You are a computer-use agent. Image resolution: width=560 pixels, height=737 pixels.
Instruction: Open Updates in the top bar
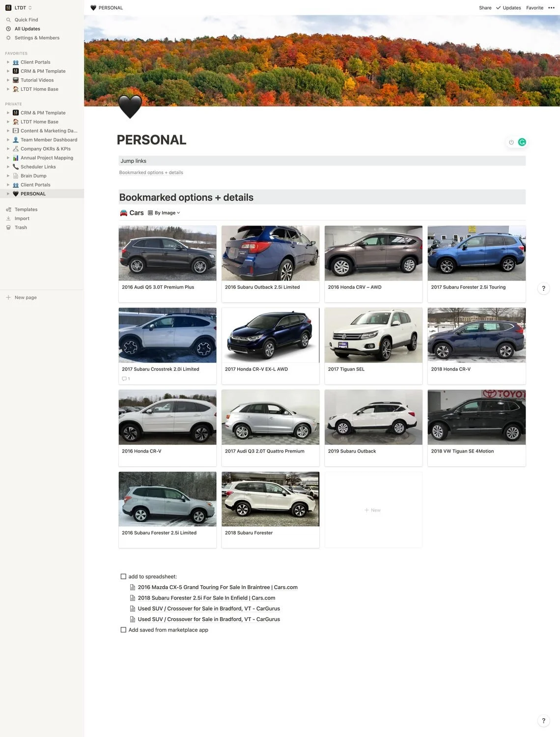tap(508, 8)
